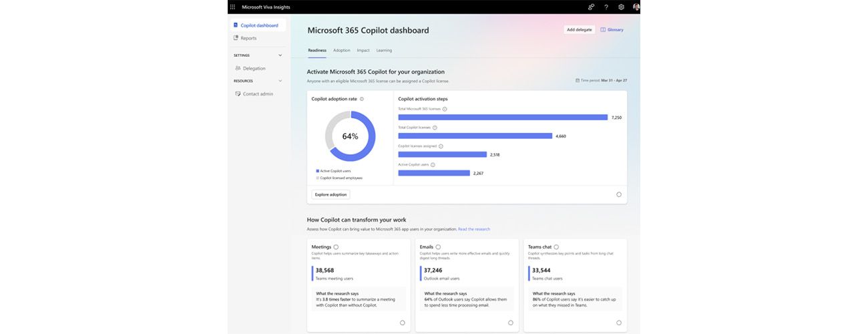Click the Copilot dashboard sidebar icon
The image size is (868, 334).
(x=236, y=25)
